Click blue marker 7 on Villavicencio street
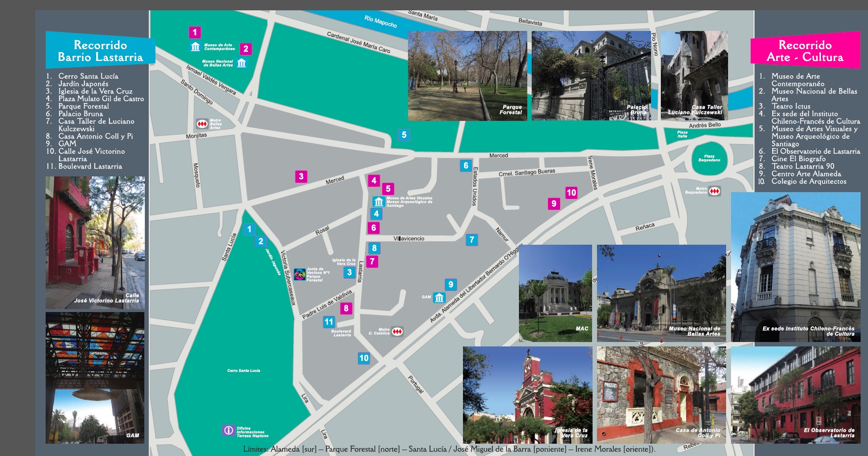Screen dimensions: 868x456 (472, 240)
